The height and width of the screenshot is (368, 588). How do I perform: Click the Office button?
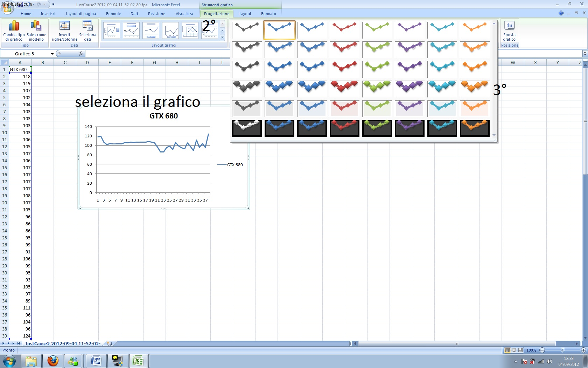tap(7, 8)
